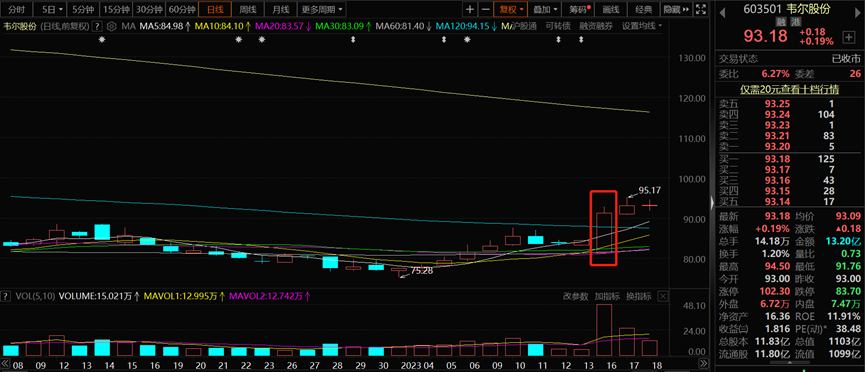
Task: Select the 15分钟 period tab
Action: tap(117, 9)
